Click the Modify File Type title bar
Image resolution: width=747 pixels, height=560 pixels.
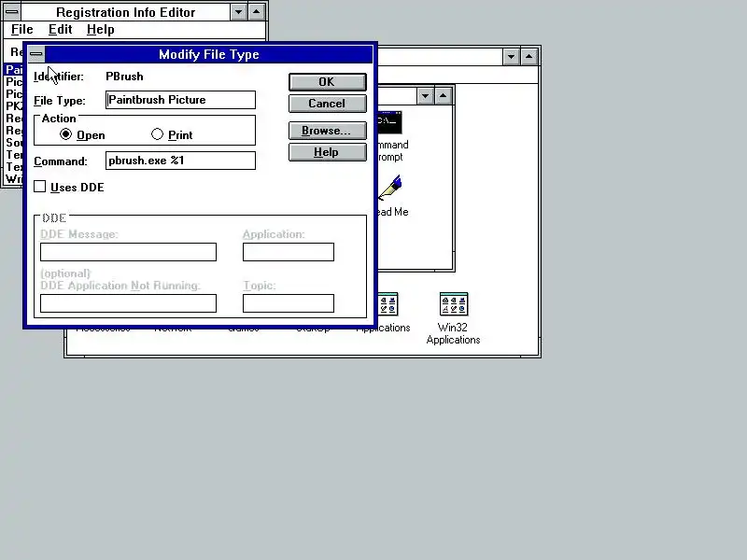(x=208, y=54)
